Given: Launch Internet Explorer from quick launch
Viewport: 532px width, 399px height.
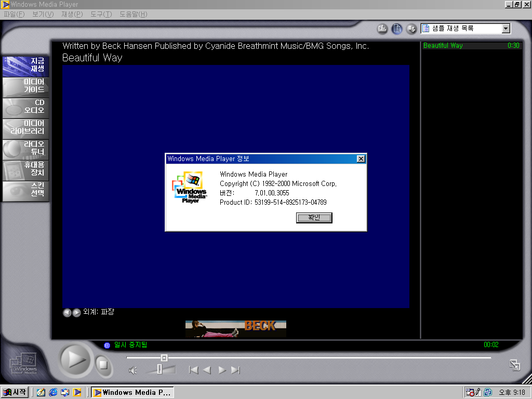Looking at the screenshot, I should 54,393.
